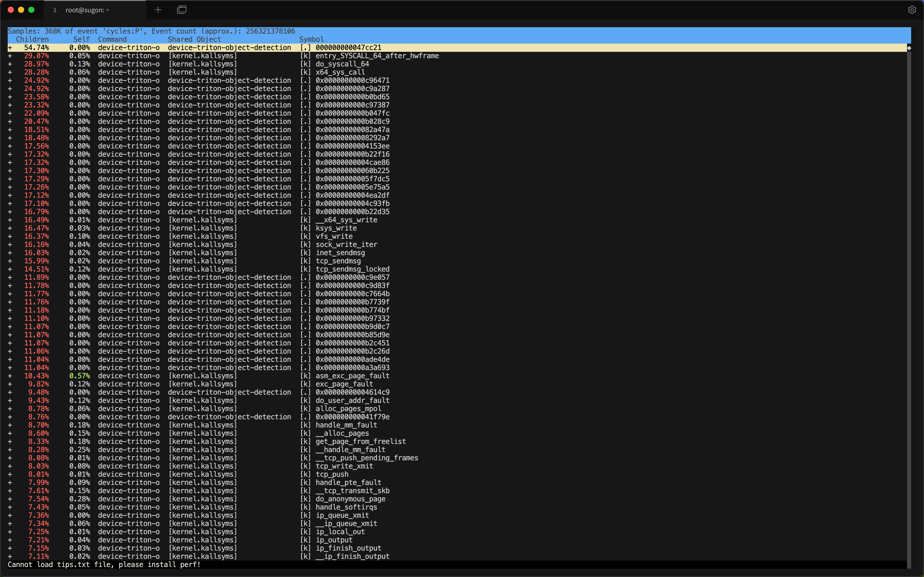Image resolution: width=924 pixels, height=577 pixels.
Task: Select the vfs_write symbol row
Action: (x=334, y=236)
